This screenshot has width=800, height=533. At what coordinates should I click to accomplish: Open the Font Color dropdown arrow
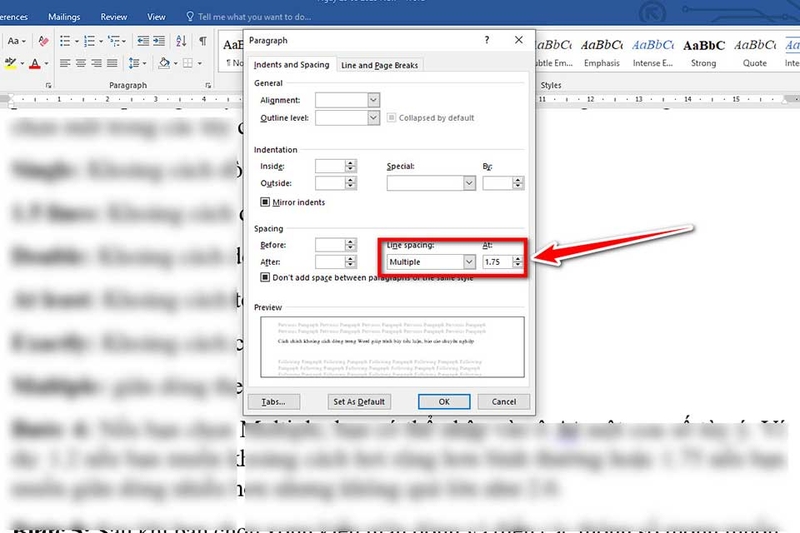(x=46, y=64)
